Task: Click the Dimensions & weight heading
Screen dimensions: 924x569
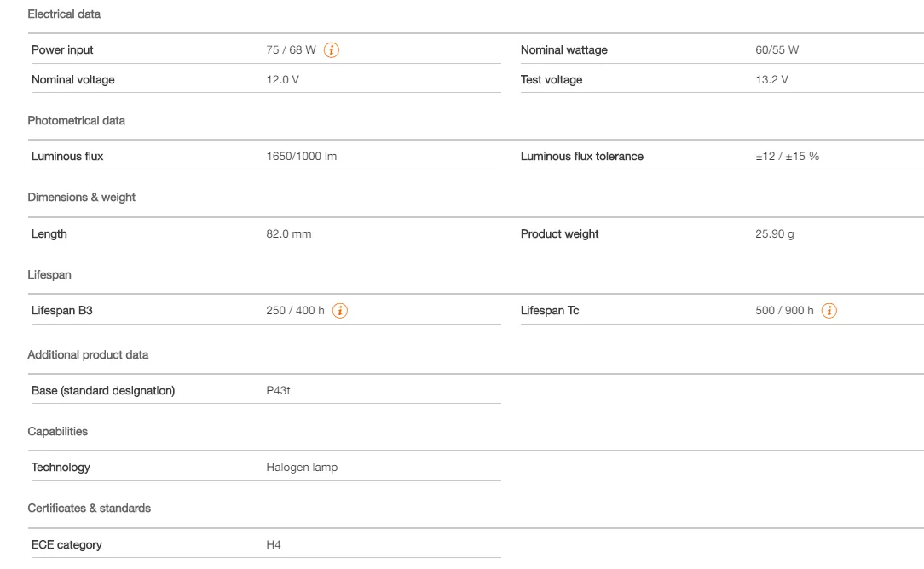Action: [82, 198]
